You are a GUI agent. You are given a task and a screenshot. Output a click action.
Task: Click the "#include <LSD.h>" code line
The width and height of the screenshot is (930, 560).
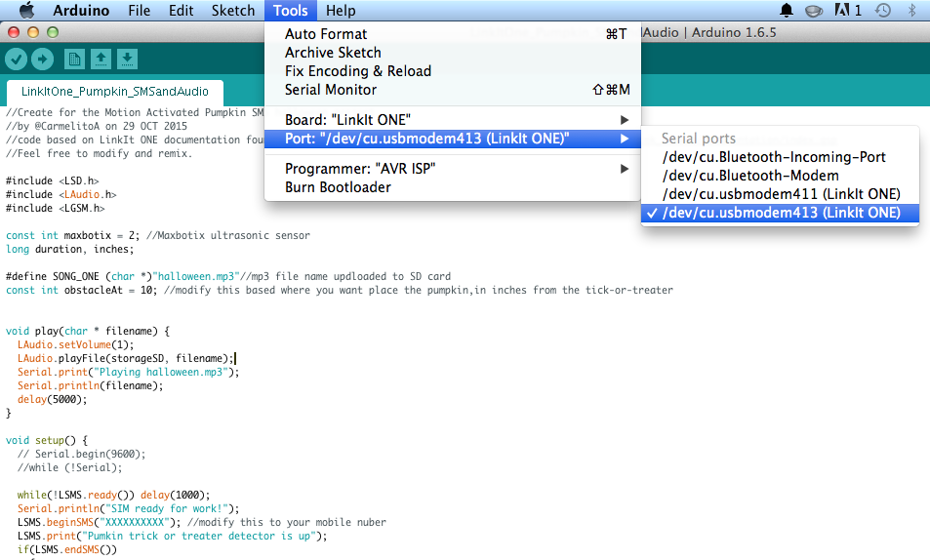(x=52, y=180)
